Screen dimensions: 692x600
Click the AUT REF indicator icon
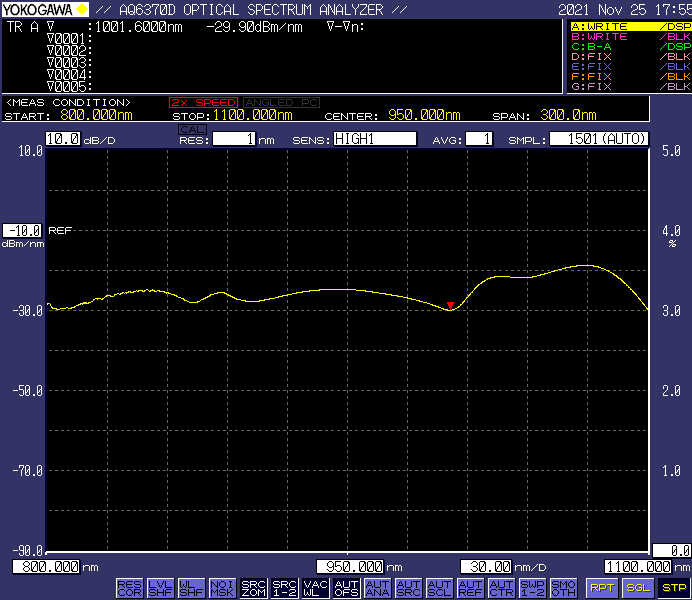point(470,588)
